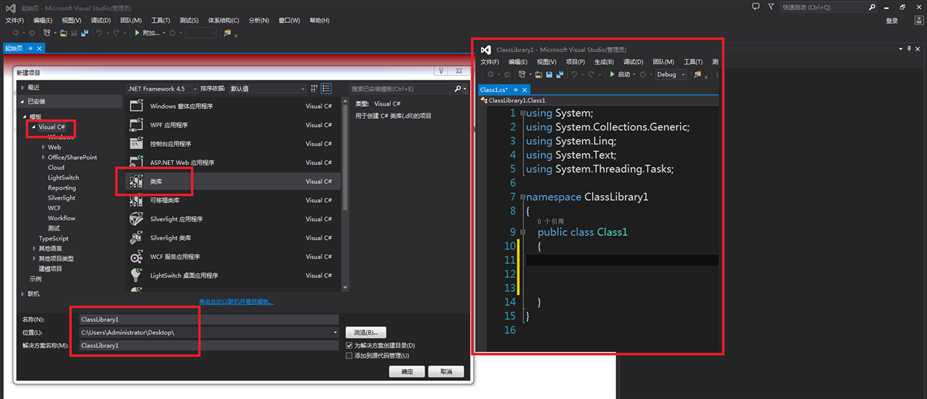Select the Workflow template category
Screen dimensions: 927x399
coord(61,218)
